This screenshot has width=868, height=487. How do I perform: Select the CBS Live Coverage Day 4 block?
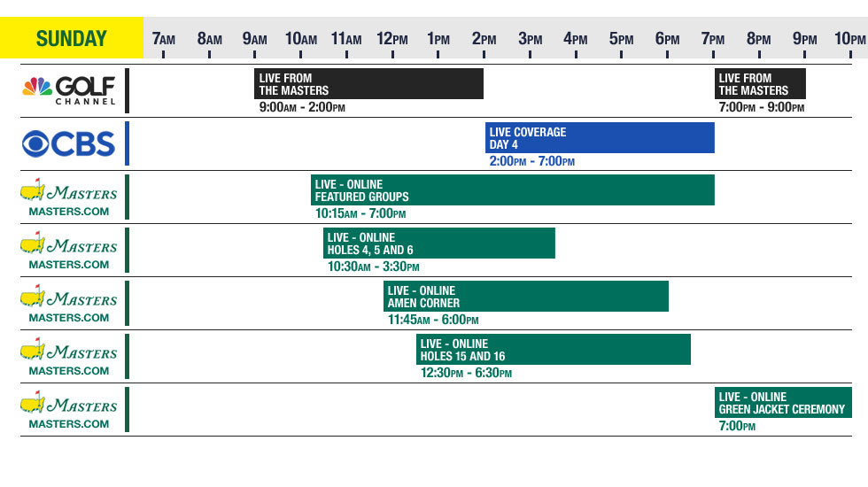pos(600,137)
